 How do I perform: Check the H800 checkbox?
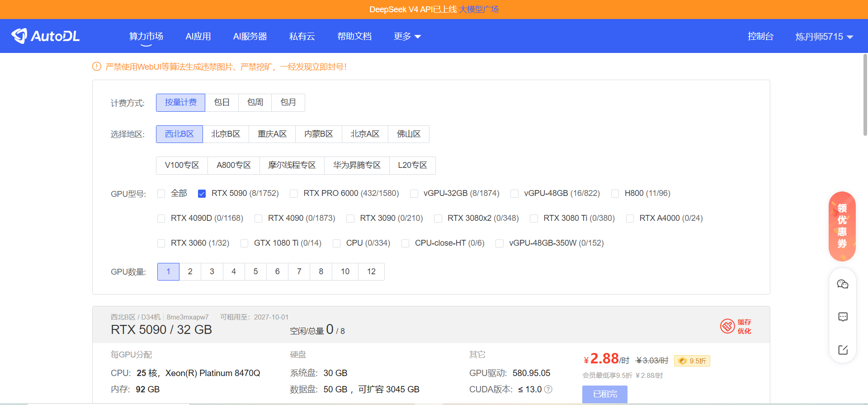pos(615,194)
